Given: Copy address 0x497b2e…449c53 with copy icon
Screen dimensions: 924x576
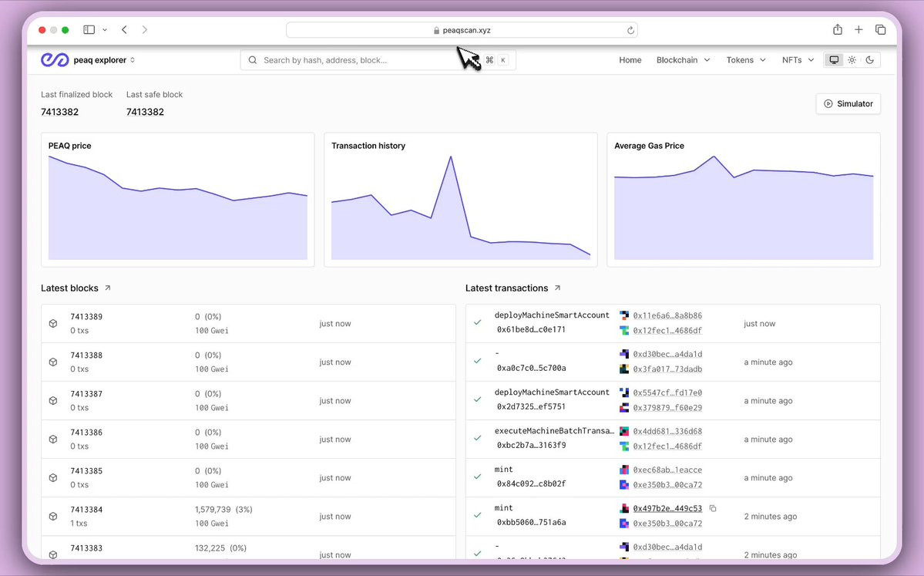Looking at the screenshot, I should 713,508.
